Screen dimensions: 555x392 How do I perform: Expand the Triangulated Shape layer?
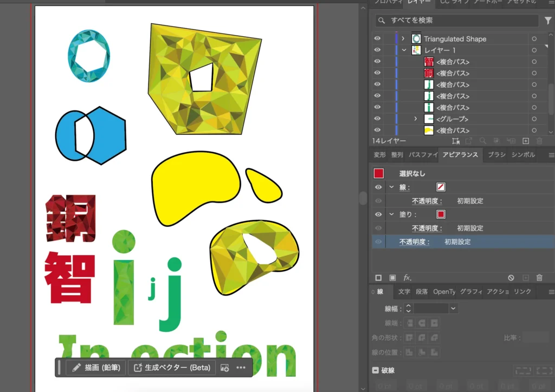(403, 39)
